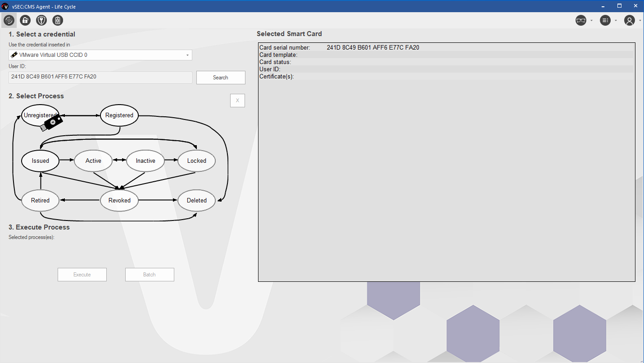Select the Locked state node
The height and width of the screenshot is (363, 644).
click(197, 161)
